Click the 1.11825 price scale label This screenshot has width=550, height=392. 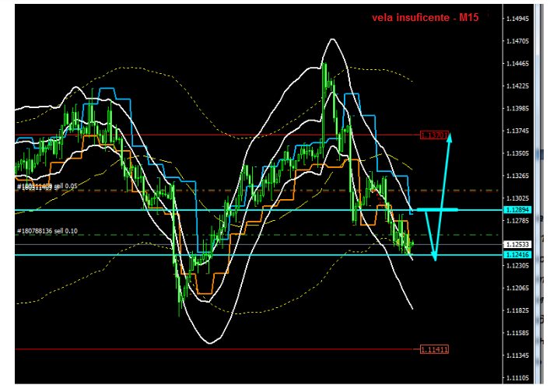[517, 311]
